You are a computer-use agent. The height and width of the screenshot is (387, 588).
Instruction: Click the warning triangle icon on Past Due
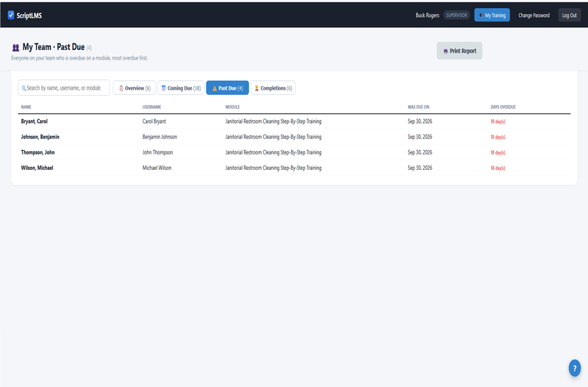click(x=215, y=88)
